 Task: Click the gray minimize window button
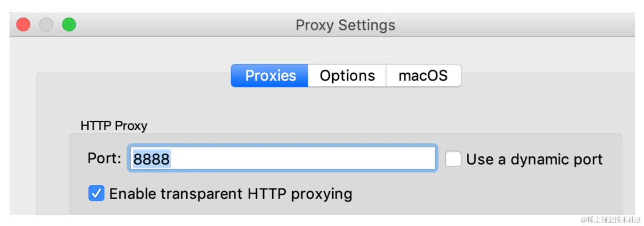coord(46,25)
